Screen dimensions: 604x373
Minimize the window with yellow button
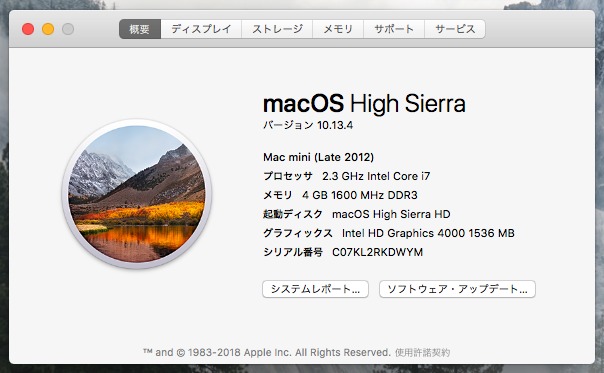pyautogui.click(x=48, y=29)
